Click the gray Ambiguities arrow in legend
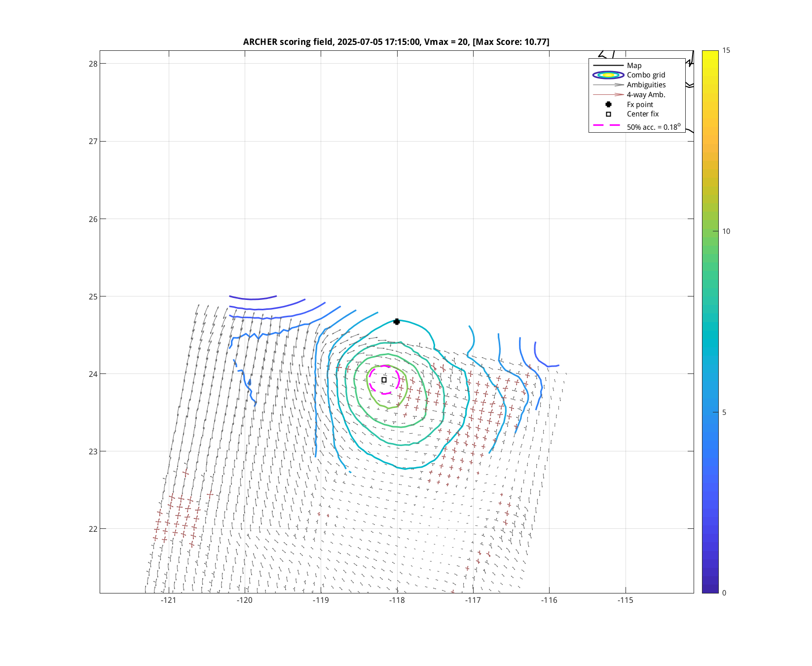Image resolution: width=812 pixels, height=666 pixels. click(x=608, y=85)
